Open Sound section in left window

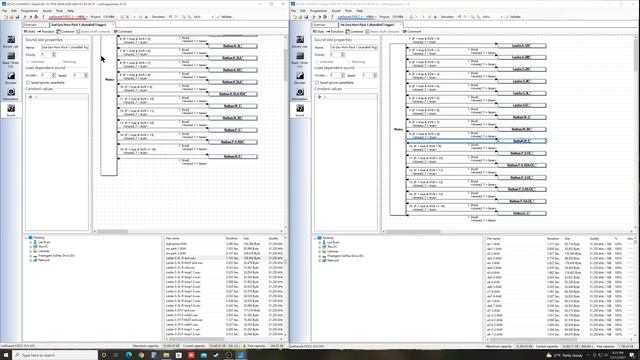(x=11, y=110)
